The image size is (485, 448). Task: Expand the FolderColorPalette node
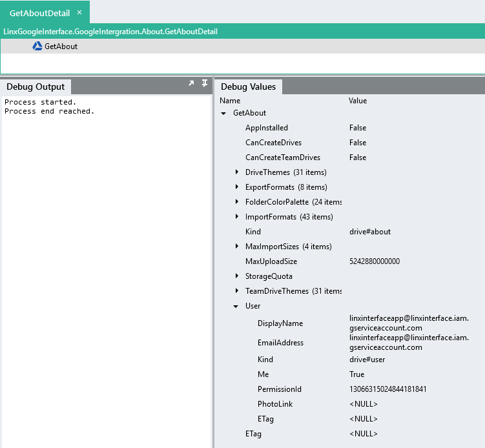[237, 201]
